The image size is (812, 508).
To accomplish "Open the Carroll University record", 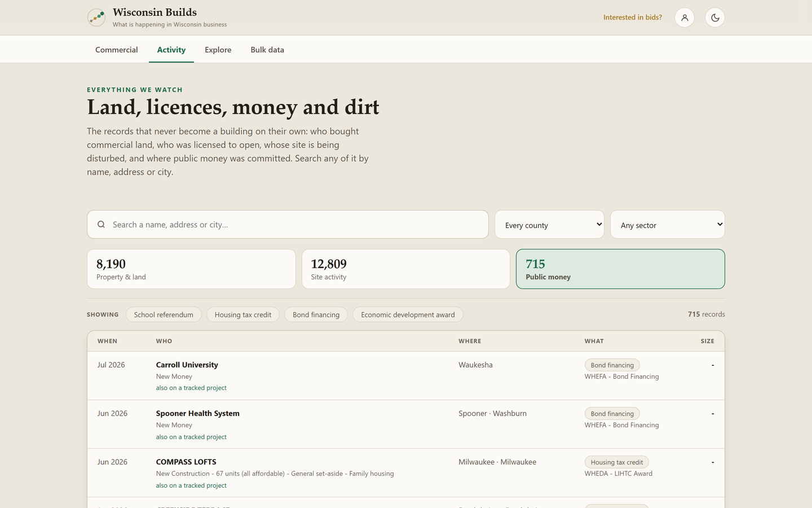I will pyautogui.click(x=187, y=365).
